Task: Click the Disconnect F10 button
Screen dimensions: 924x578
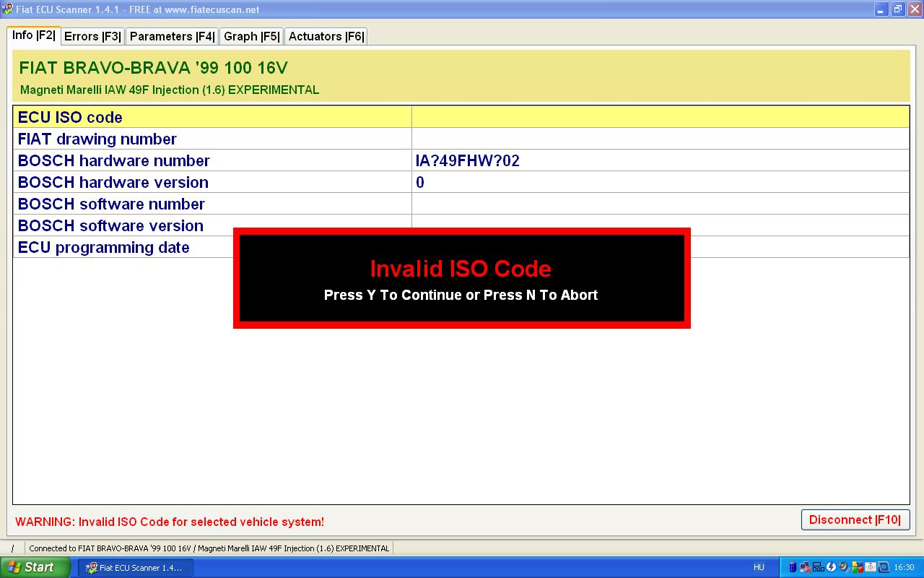Action: (x=855, y=520)
